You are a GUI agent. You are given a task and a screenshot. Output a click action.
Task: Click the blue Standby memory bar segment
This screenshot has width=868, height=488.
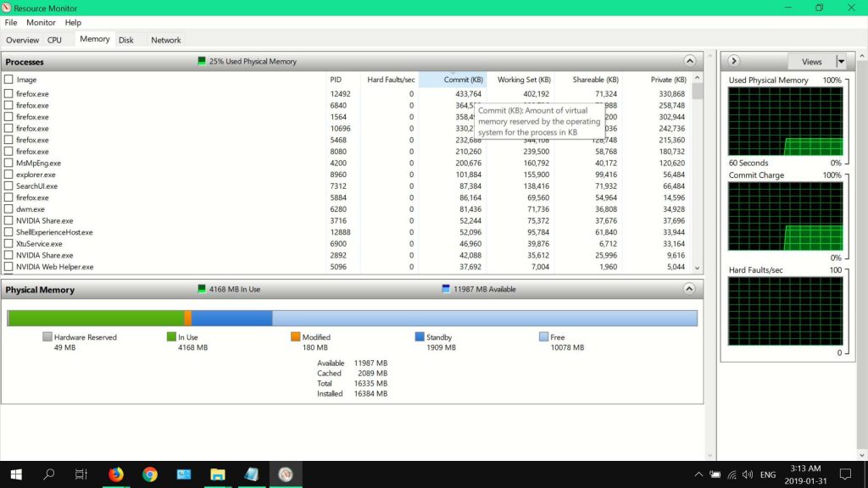(x=232, y=319)
